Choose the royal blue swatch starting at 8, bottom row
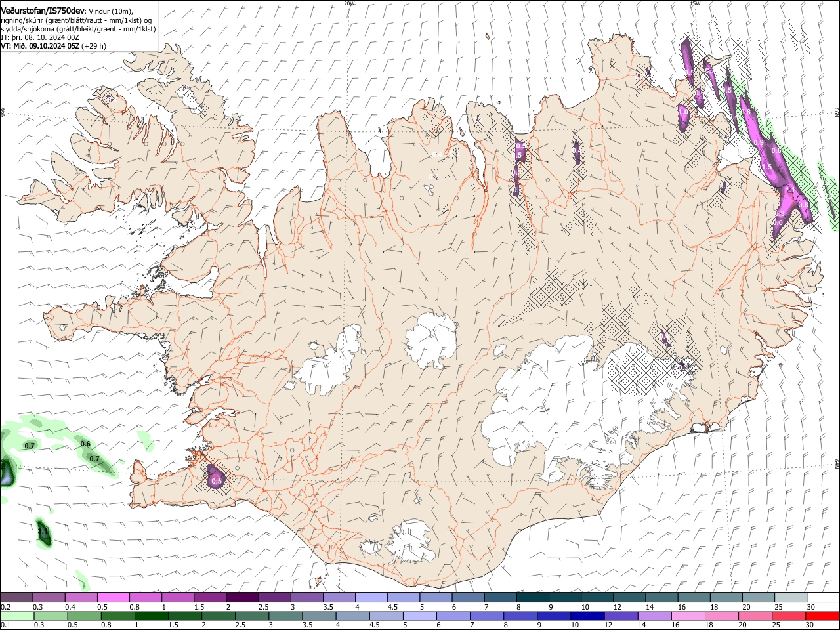Screen dimensions: 840x630 pyautogui.click(x=520, y=616)
